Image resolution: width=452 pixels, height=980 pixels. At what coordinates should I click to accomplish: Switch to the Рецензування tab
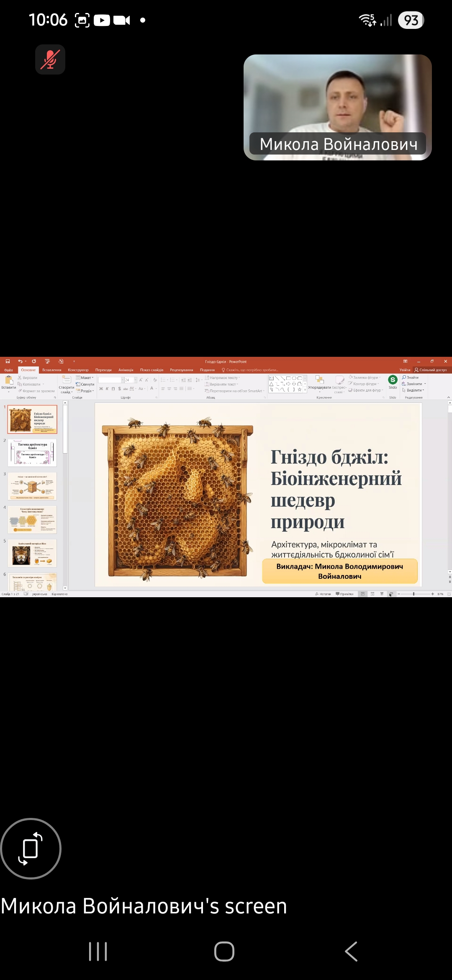181,370
